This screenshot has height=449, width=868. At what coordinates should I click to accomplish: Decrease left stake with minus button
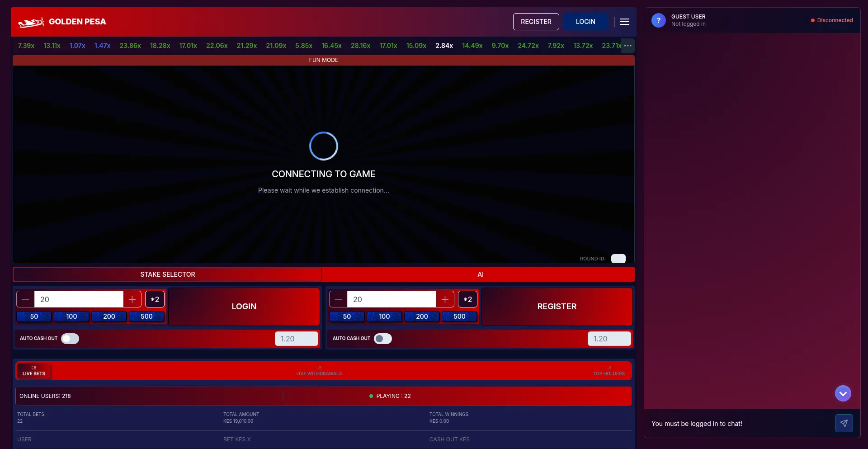[25, 299]
